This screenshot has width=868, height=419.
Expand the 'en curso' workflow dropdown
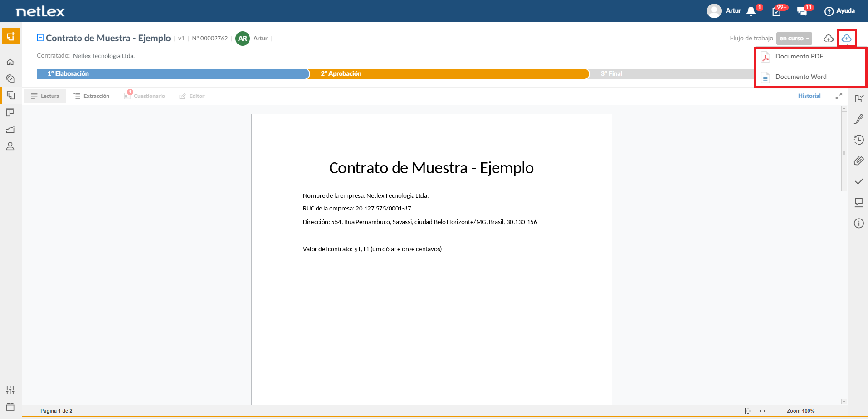click(x=794, y=39)
